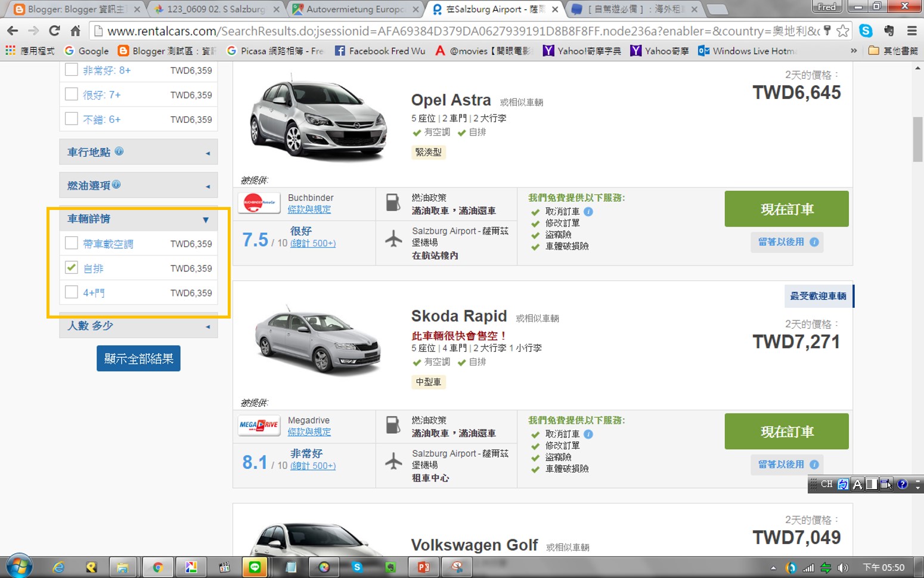Open the Chrome hamburger menu

pyautogui.click(x=911, y=31)
